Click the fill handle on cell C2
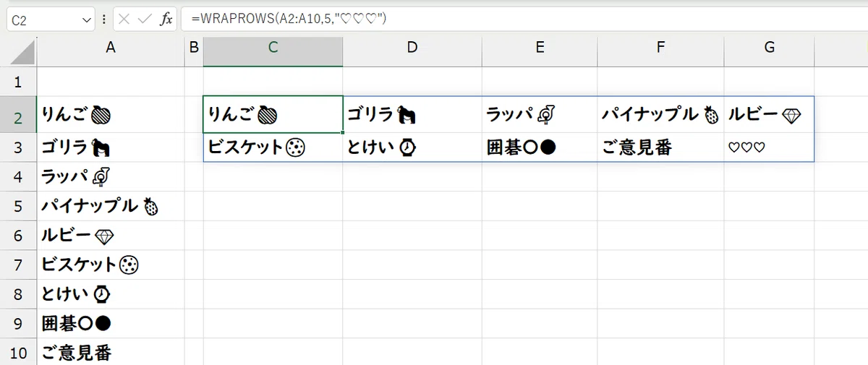 pyautogui.click(x=343, y=132)
